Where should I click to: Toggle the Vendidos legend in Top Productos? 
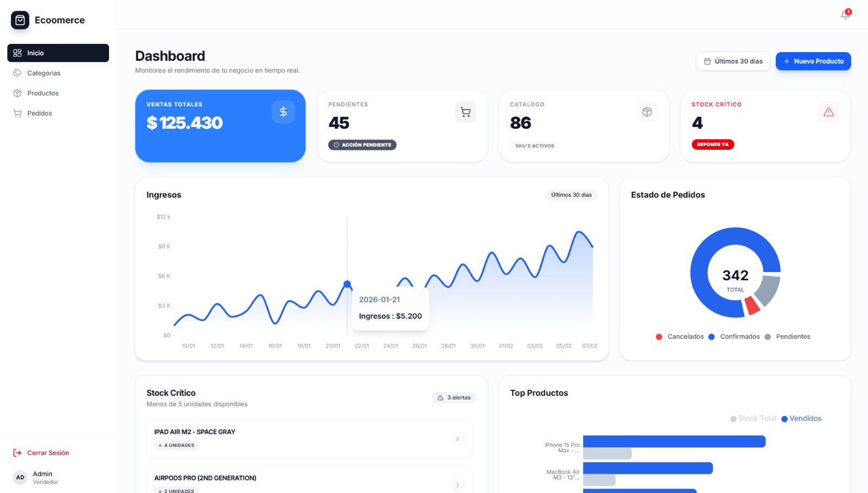coord(801,419)
